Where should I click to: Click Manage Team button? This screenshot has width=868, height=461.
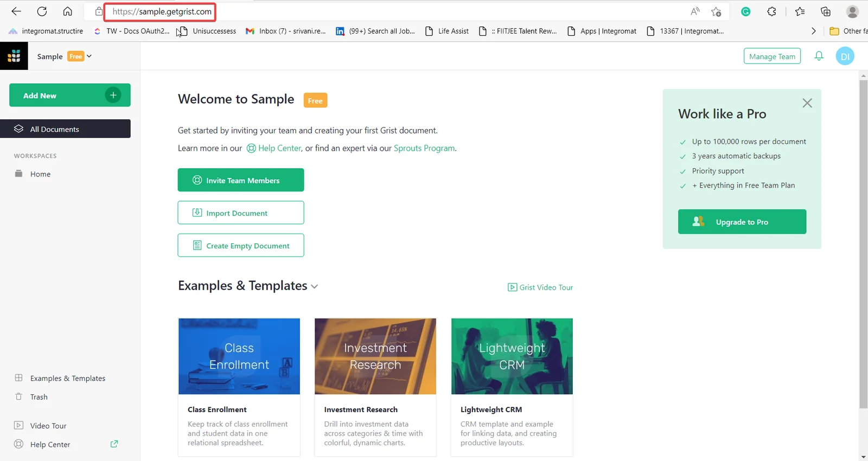click(x=772, y=56)
